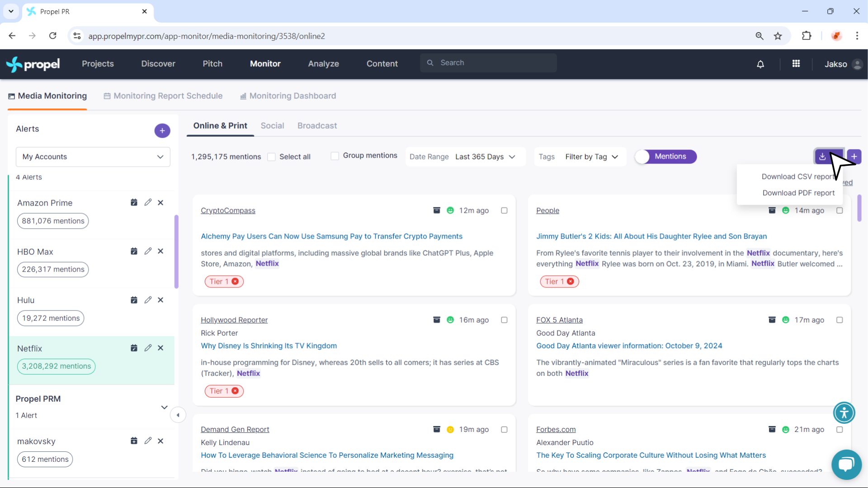Open browser extensions icon
Image resolution: width=868 pixels, height=488 pixels.
coord(807,36)
